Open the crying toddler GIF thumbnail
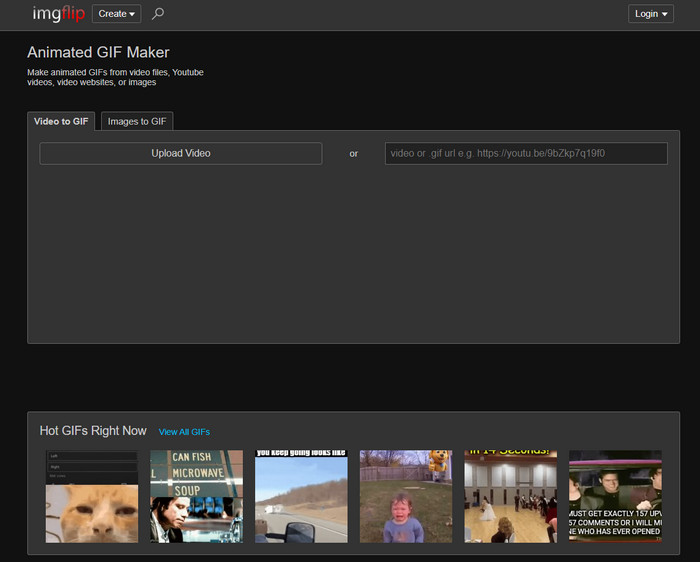Viewport: 700px width, 562px height. [x=406, y=496]
